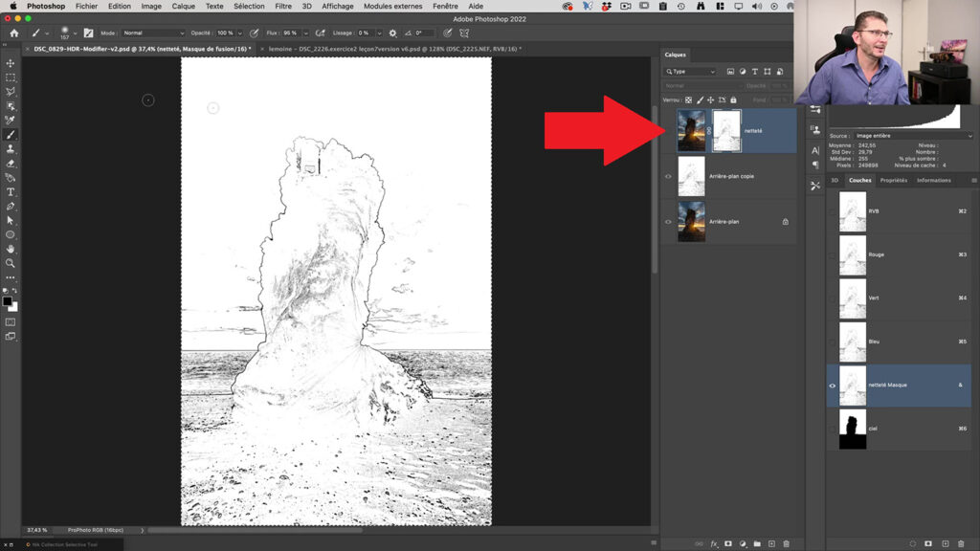Image resolution: width=980 pixels, height=551 pixels.
Task: Click the fx layer styles icon
Action: pos(715,543)
